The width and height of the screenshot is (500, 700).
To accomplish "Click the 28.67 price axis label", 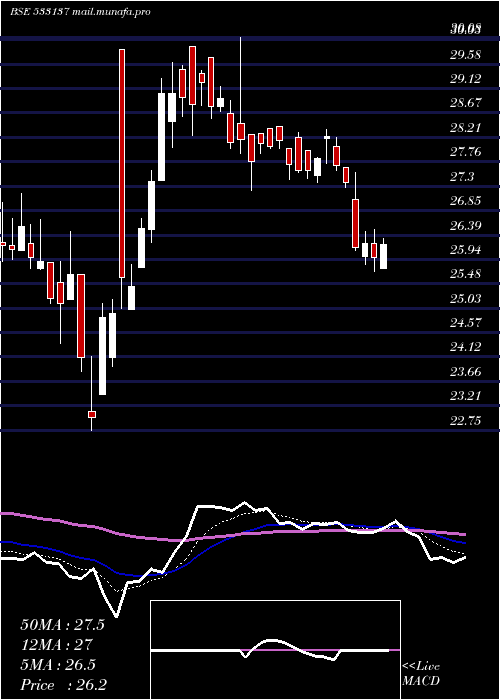I will 465,103.
